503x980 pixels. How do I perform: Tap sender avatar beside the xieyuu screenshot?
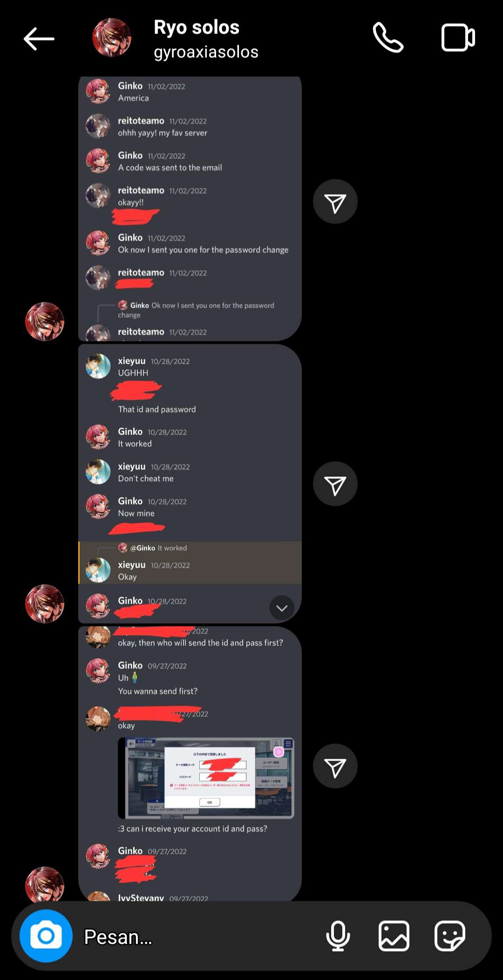click(x=45, y=604)
